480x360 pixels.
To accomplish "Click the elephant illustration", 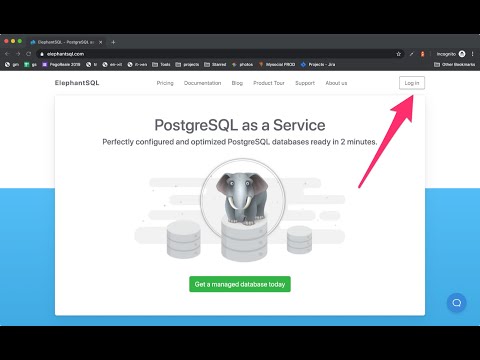I will [x=242, y=198].
